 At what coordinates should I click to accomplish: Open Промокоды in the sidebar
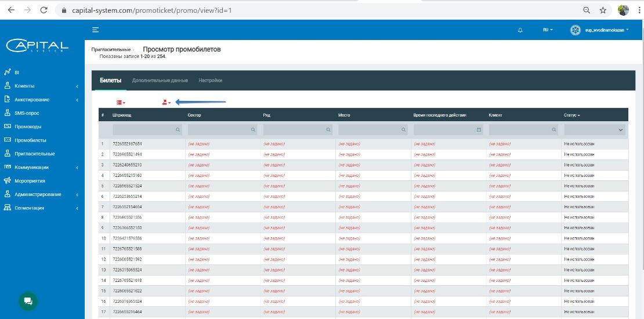pos(27,126)
